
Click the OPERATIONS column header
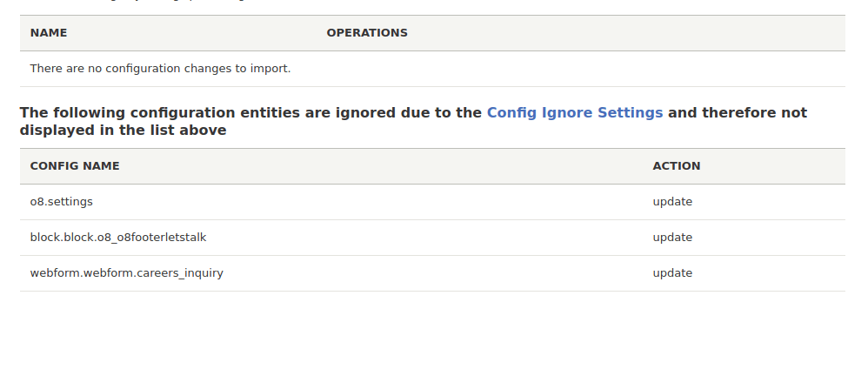(x=367, y=33)
